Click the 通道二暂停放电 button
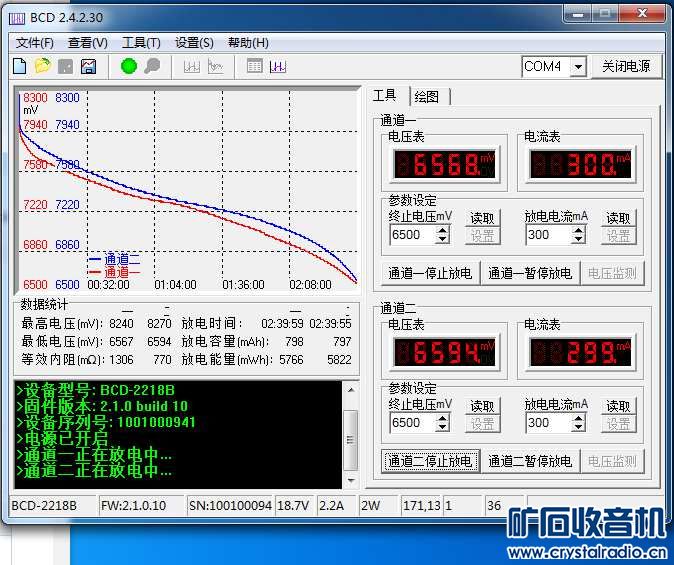Viewport: 674px width, 565px height. coord(530,461)
